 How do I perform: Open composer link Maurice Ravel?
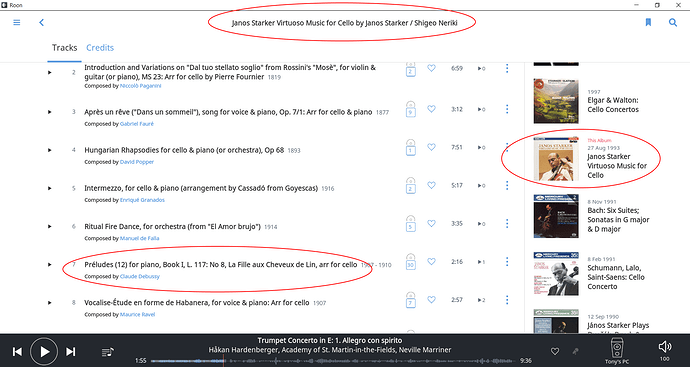(x=137, y=314)
